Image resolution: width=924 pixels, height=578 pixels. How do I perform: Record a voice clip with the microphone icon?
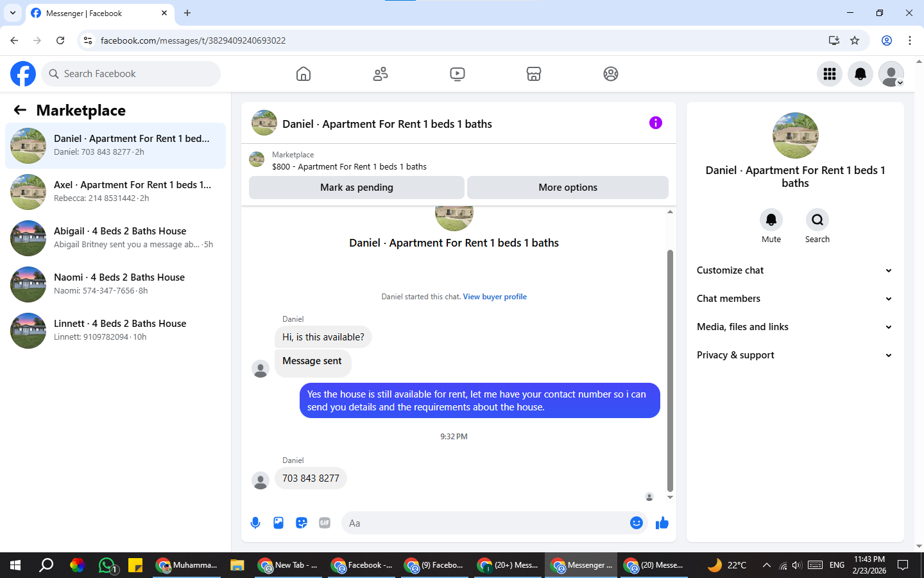(255, 523)
